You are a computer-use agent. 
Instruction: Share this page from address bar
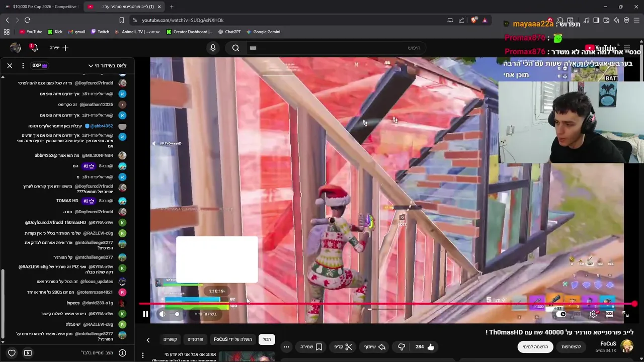(x=461, y=20)
